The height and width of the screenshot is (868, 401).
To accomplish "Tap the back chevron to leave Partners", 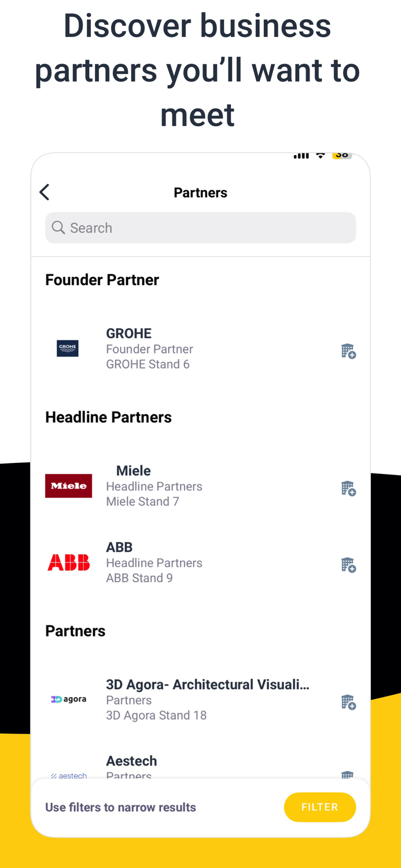I will coord(45,192).
